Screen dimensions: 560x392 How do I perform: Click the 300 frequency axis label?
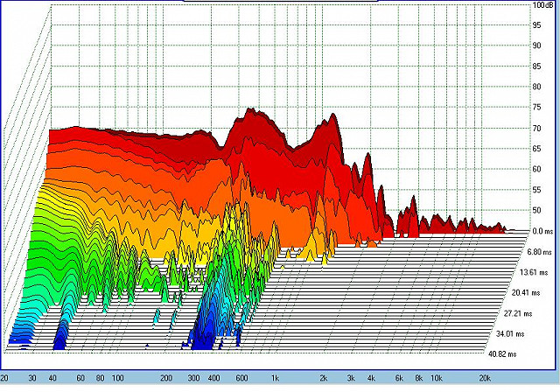pos(194,378)
